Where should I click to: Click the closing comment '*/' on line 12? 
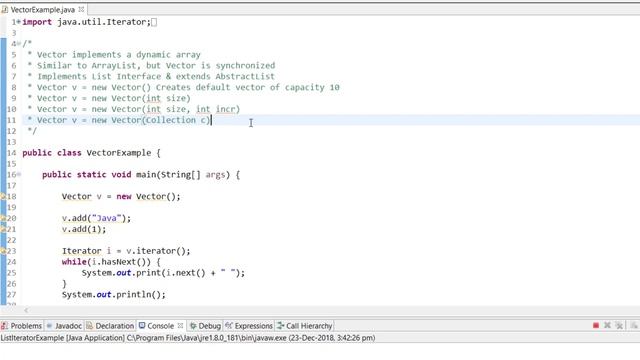(32, 131)
